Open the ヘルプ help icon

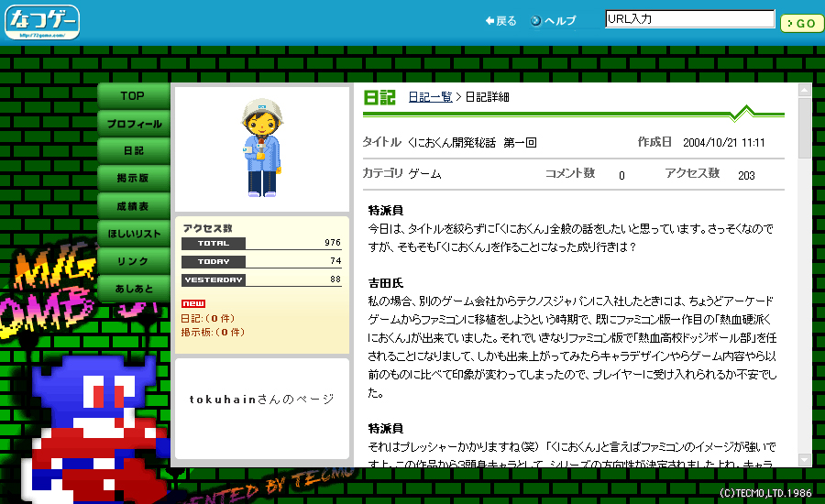535,21
